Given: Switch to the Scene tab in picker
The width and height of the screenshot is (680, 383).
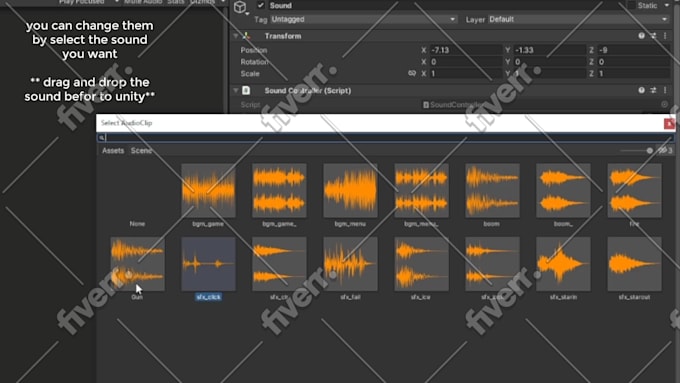Looking at the screenshot, I should coord(141,151).
